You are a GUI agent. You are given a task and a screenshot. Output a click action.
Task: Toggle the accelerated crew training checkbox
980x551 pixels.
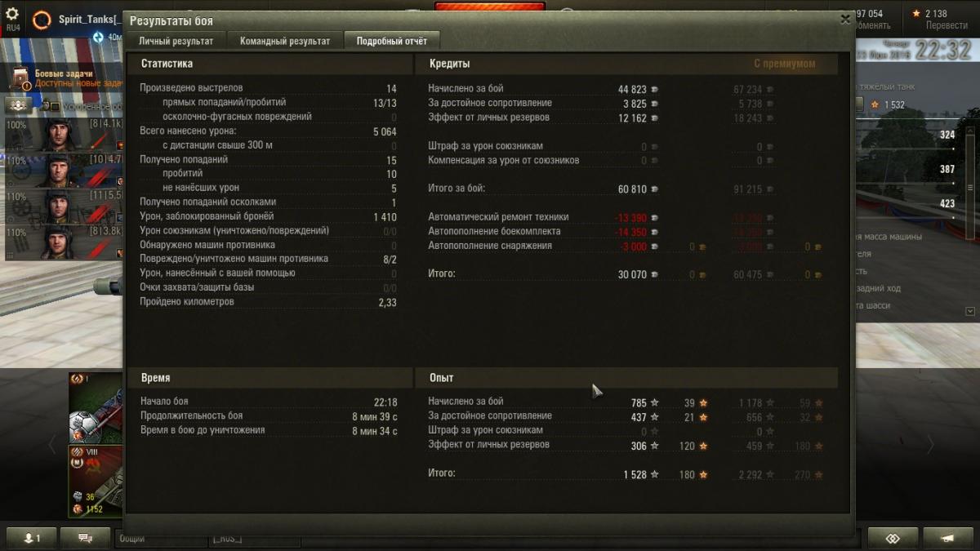tap(55, 106)
